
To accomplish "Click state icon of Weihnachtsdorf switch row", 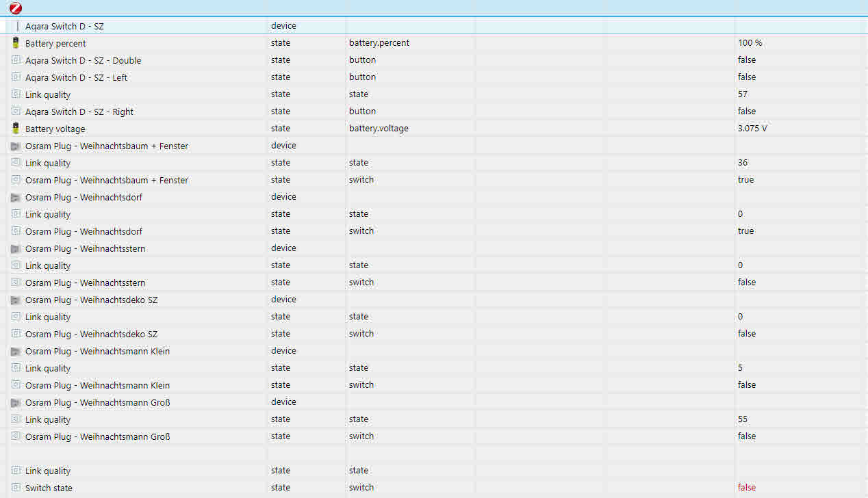I will tap(16, 231).
